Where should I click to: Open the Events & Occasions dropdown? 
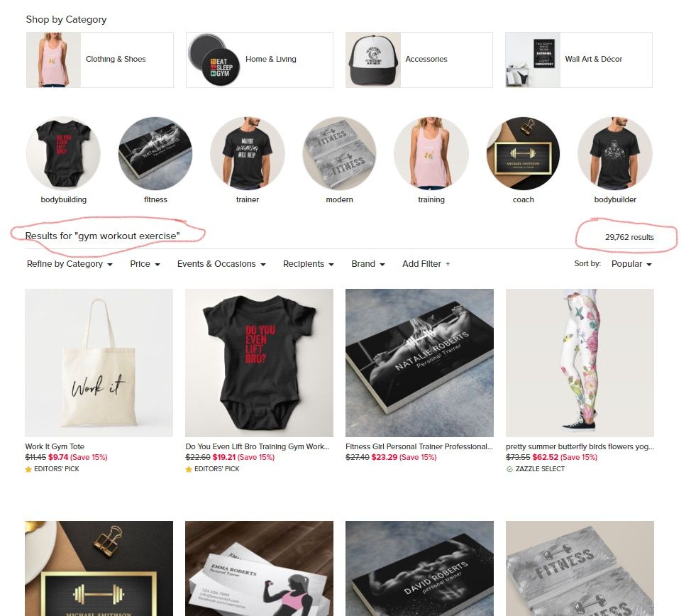[221, 264]
